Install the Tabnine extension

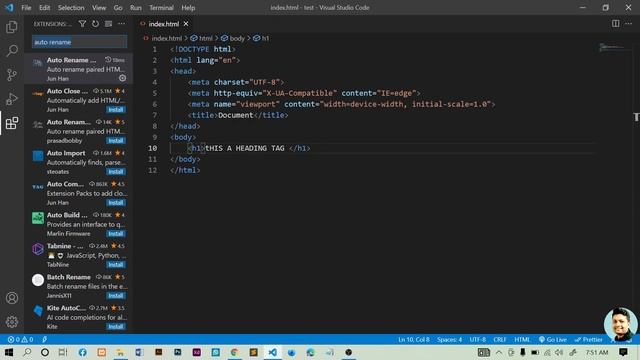click(x=116, y=264)
